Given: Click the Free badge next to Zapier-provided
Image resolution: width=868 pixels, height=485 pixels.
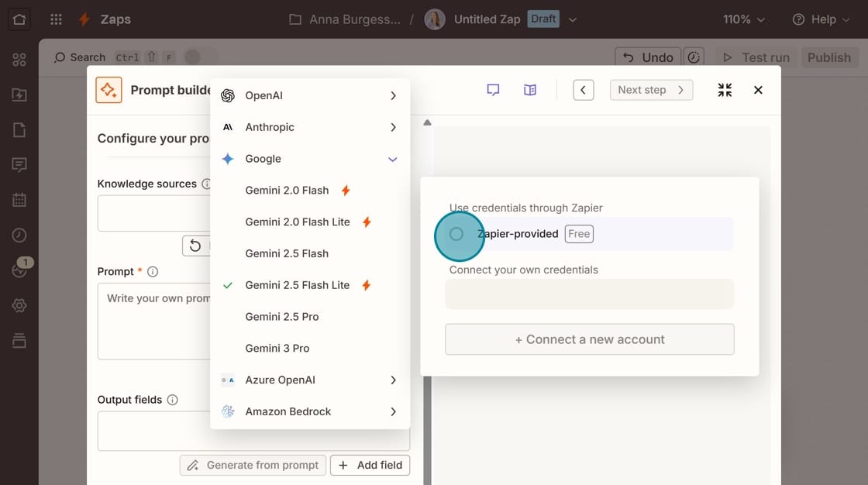Looking at the screenshot, I should (579, 234).
